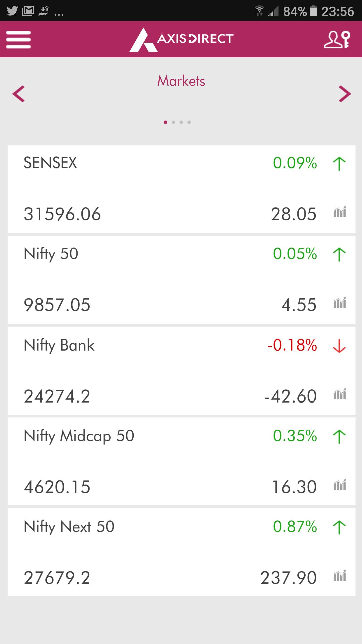
Task: Open the SENSEX chart icon
Action: 339,212
